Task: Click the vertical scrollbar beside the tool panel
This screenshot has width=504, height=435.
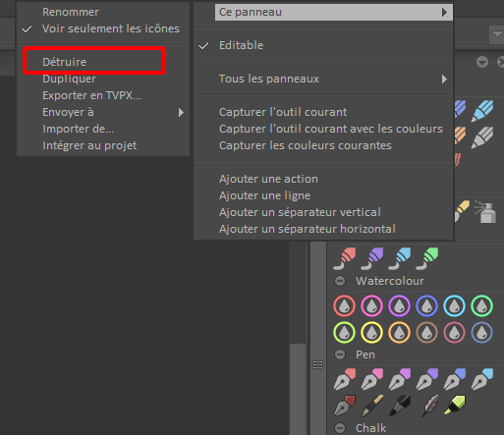Action: pyautogui.click(x=298, y=389)
